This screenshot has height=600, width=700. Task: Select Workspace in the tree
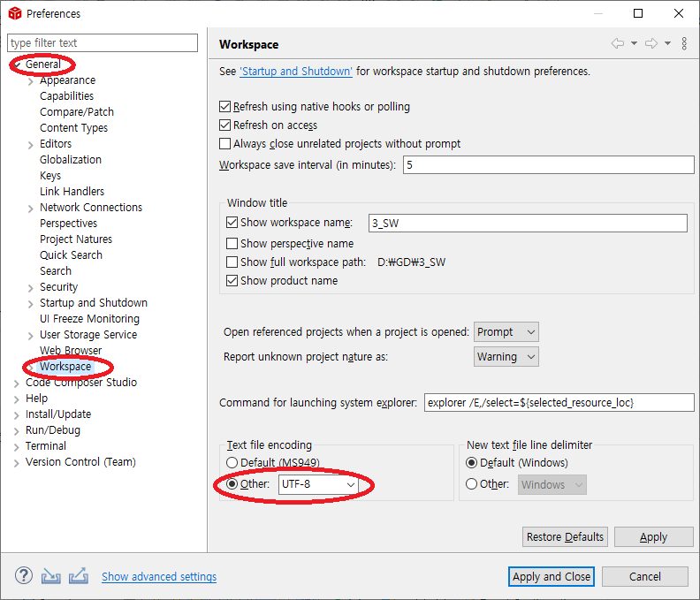click(x=65, y=367)
